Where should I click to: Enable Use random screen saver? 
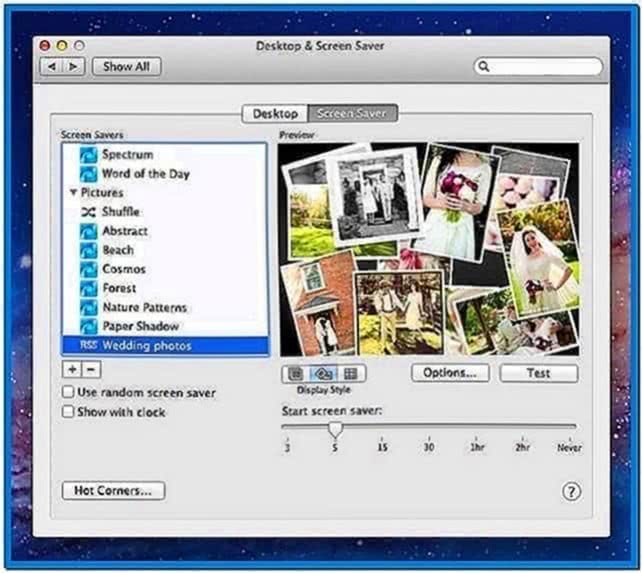click(68, 392)
